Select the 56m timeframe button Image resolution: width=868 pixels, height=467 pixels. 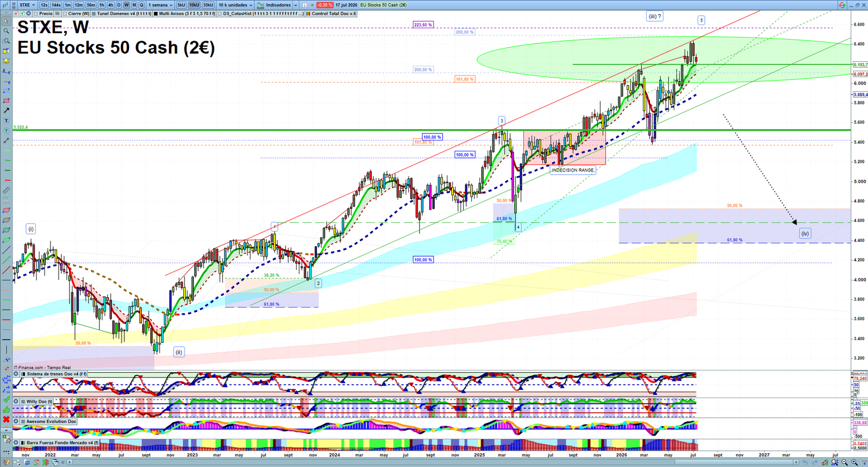(91, 5)
